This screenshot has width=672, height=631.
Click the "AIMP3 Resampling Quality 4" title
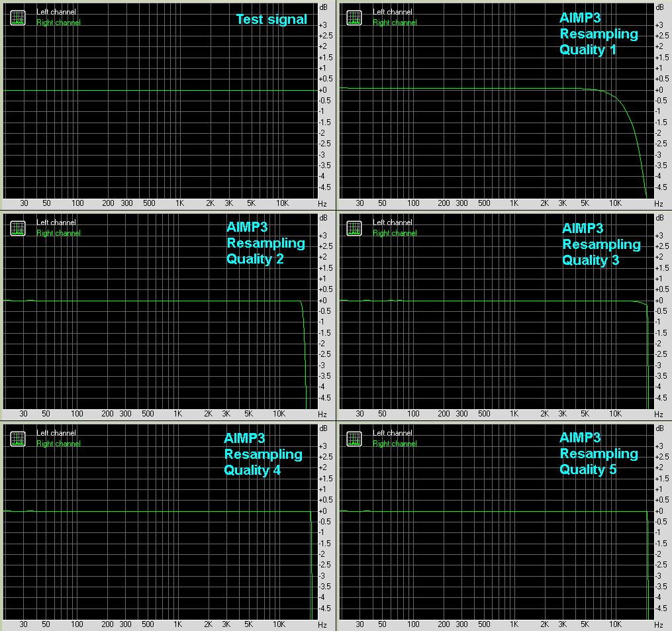[x=263, y=454]
